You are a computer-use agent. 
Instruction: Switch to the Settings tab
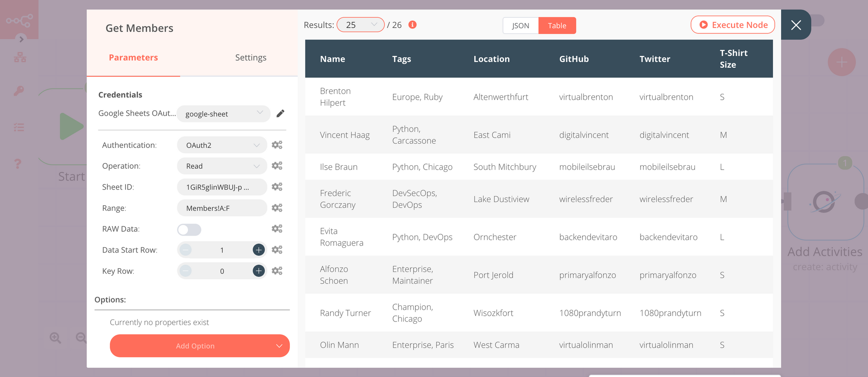click(250, 58)
